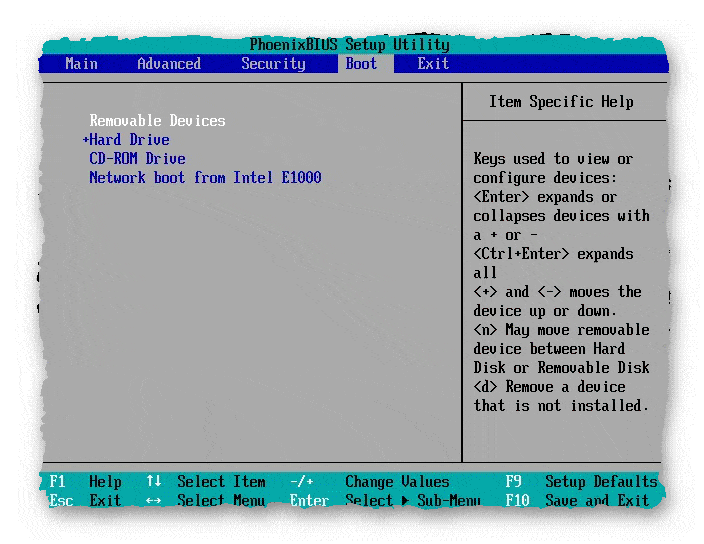Click the up-down arrows Select Item icon
Screen dimensions: 704x544
pyautogui.click(x=154, y=482)
